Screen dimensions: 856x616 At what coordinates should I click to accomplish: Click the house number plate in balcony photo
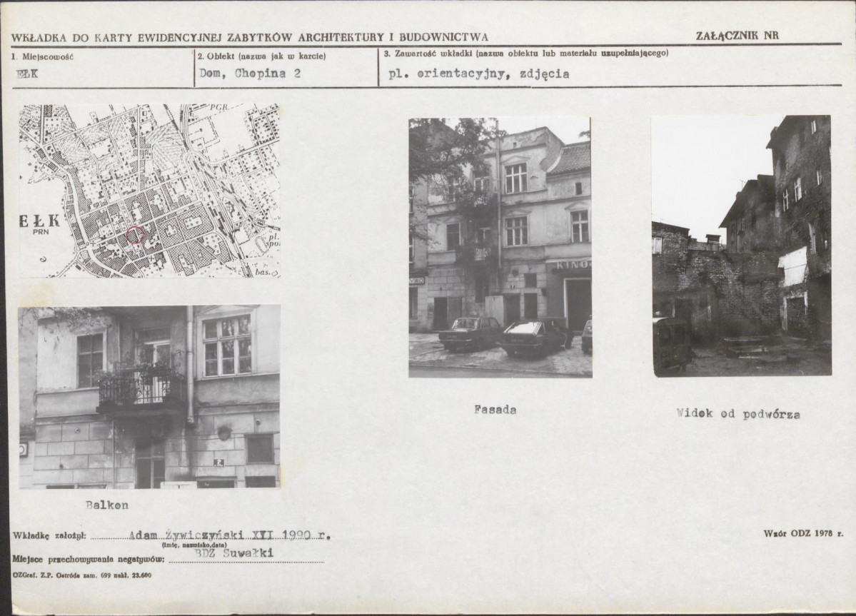click(219, 463)
